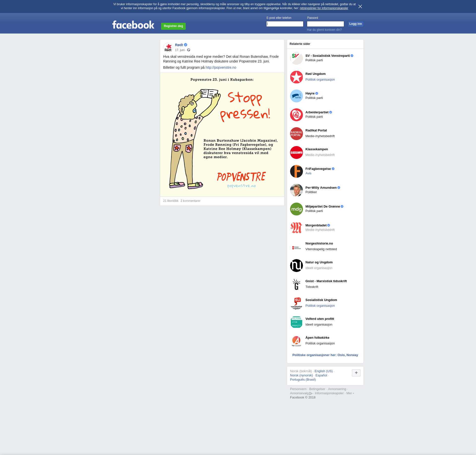Open Radikal Portal page name link
Viewport: 476px width, 455px height.
(x=316, y=130)
